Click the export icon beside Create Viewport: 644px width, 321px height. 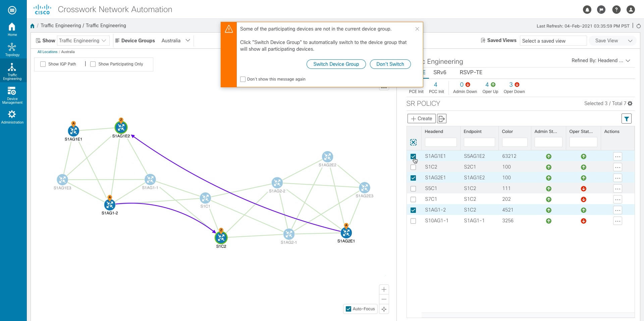[x=442, y=119]
